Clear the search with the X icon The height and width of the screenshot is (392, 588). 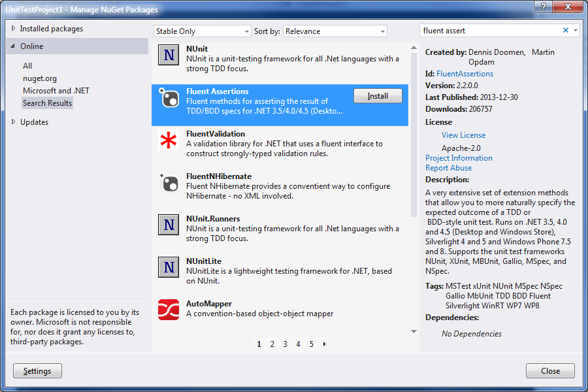point(566,31)
